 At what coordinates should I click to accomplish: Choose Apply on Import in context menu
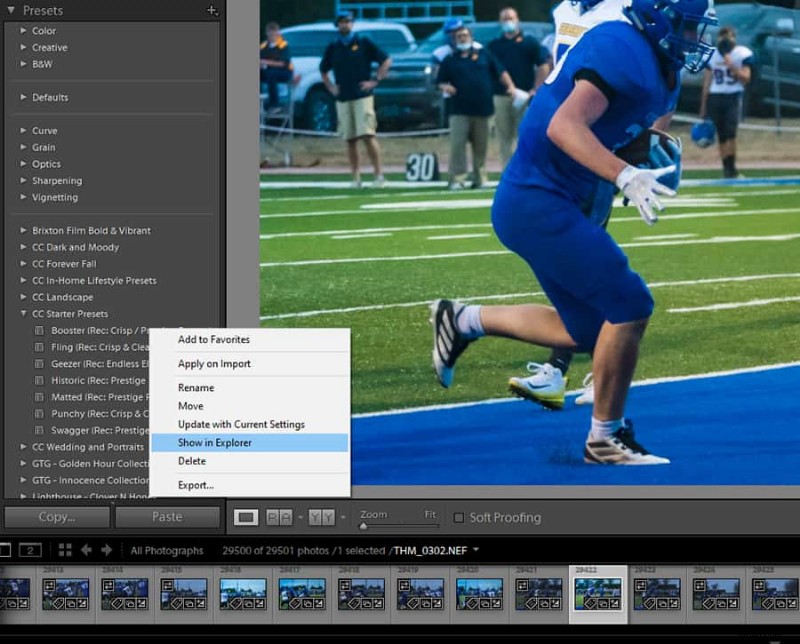250,364
